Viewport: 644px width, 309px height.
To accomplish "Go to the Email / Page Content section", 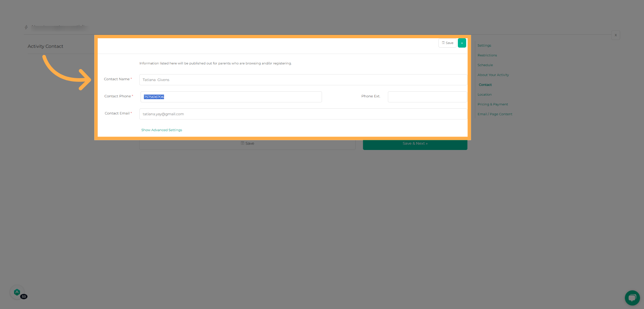I will pos(495,114).
